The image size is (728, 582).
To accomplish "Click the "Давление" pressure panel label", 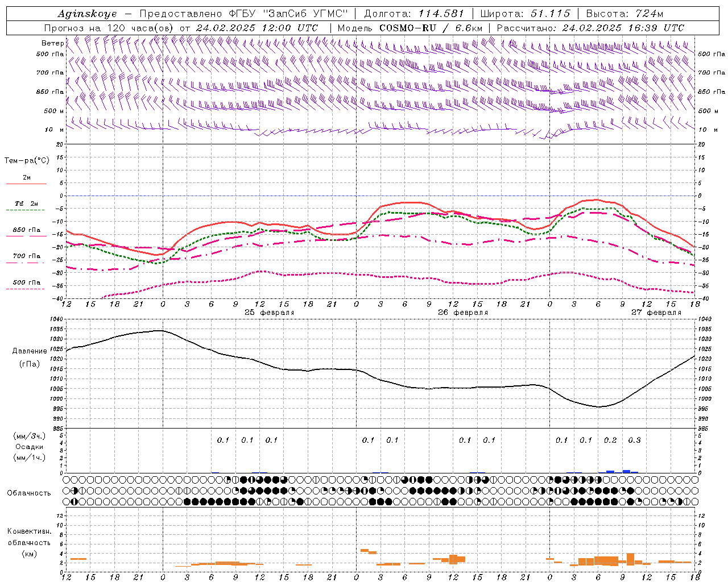I will tap(30, 351).
